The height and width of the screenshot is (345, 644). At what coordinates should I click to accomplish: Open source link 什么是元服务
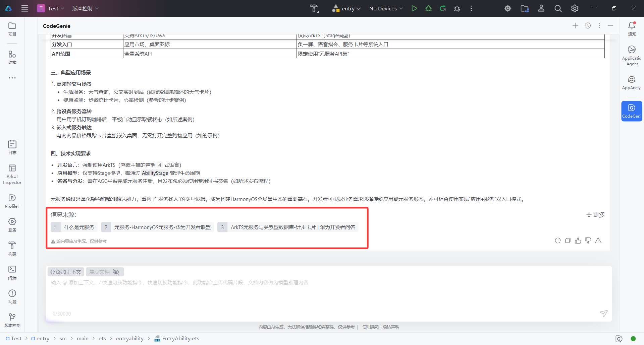[74, 227]
